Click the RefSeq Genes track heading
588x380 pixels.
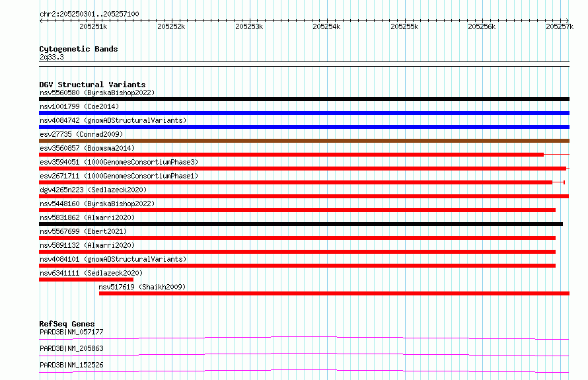tap(67, 324)
